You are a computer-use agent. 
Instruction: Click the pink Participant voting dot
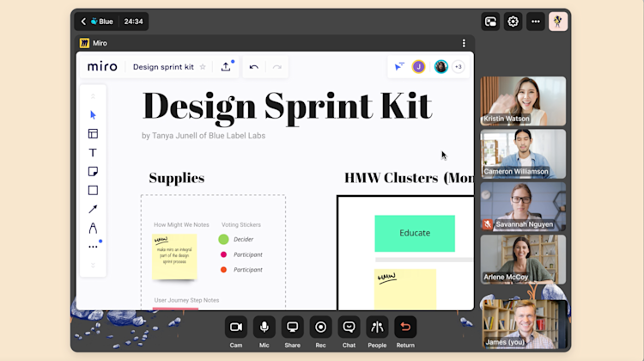point(223,254)
